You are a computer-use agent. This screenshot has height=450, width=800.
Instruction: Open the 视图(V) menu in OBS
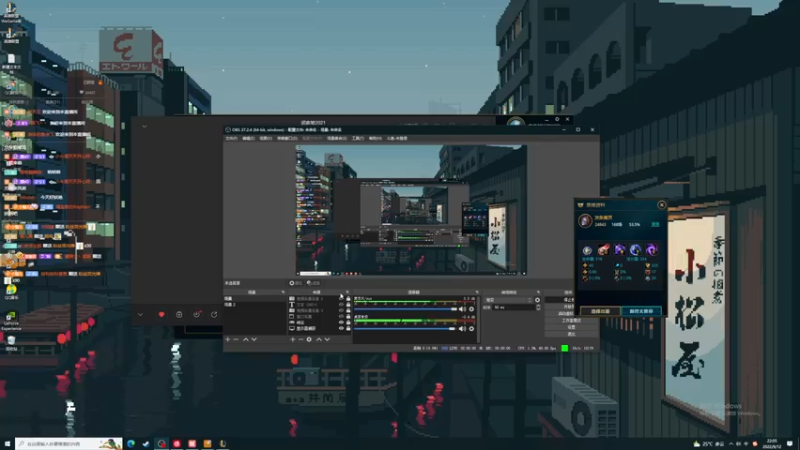pos(265,138)
